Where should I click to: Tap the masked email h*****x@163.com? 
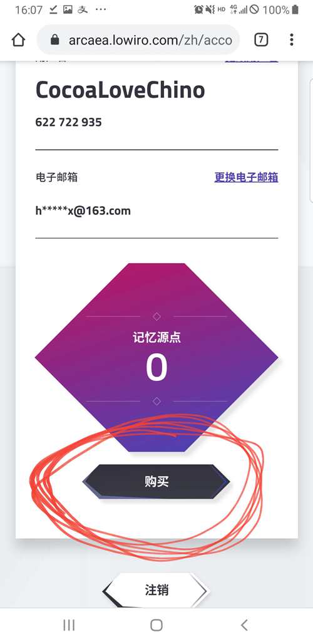[x=83, y=211]
